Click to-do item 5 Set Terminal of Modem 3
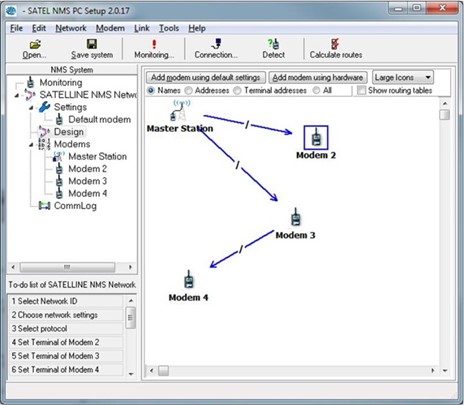 66,356
